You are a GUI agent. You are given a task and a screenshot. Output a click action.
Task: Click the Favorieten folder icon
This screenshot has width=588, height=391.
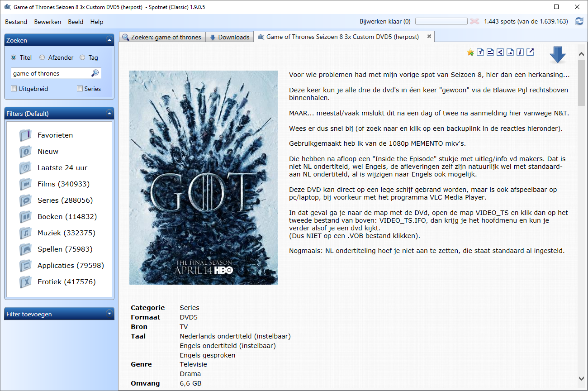[25, 135]
